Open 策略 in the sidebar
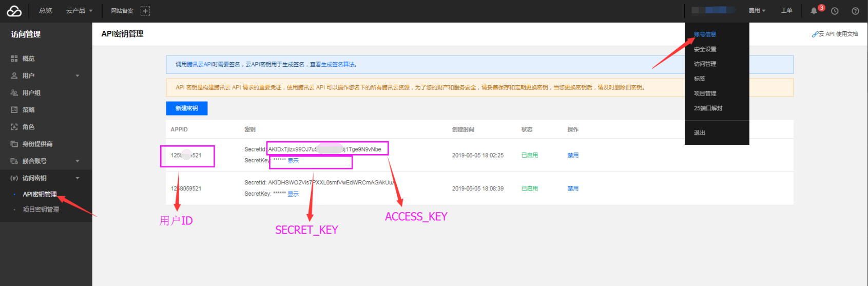 coord(28,110)
